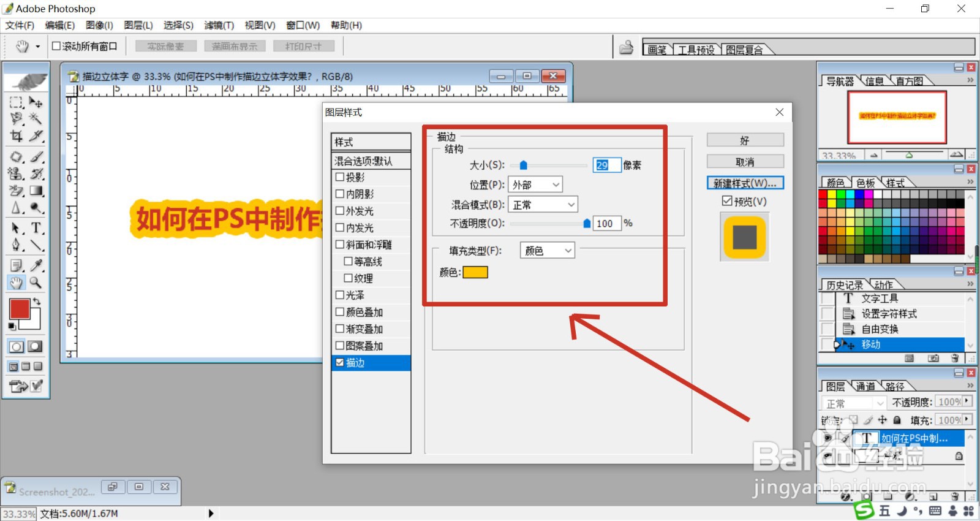Screen dimensions: 980x521
Task: Switch to Quick Mask mode
Action: pos(36,346)
